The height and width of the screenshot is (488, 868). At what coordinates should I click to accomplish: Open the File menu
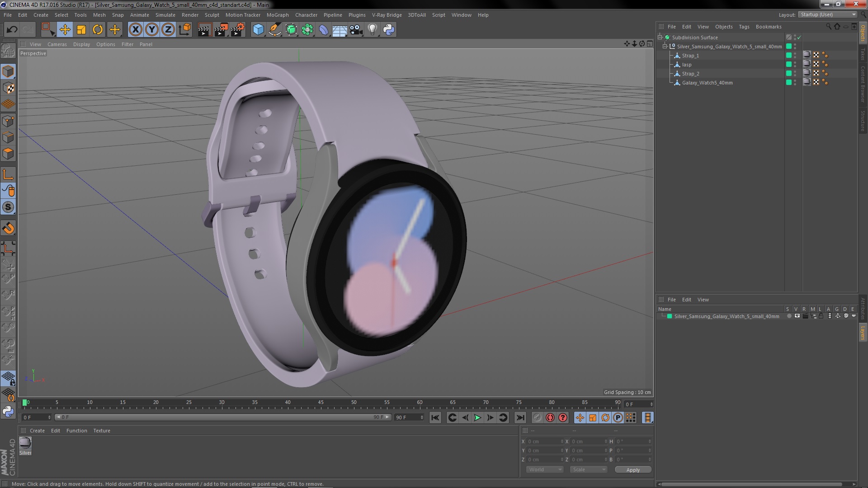tap(8, 15)
